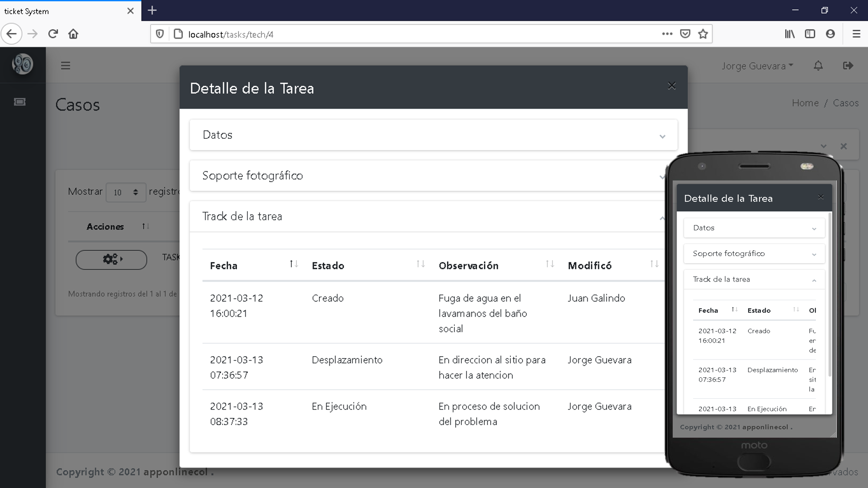
Task: Open the Firefox hamburger menu
Action: click(856, 34)
